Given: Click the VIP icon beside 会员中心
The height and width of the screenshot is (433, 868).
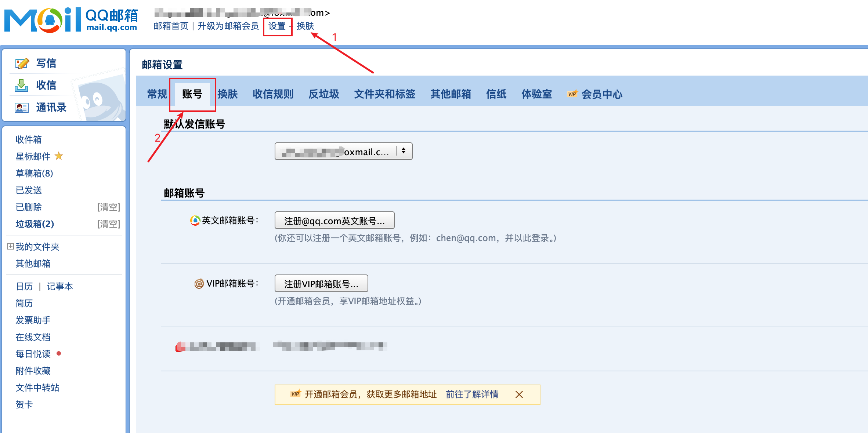Looking at the screenshot, I should click(572, 94).
